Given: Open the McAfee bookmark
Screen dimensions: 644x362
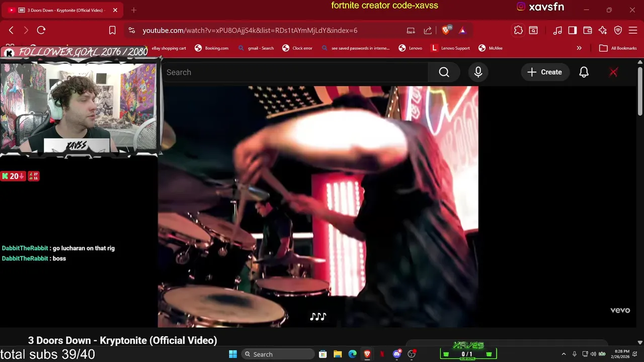Looking at the screenshot, I should coord(491,48).
